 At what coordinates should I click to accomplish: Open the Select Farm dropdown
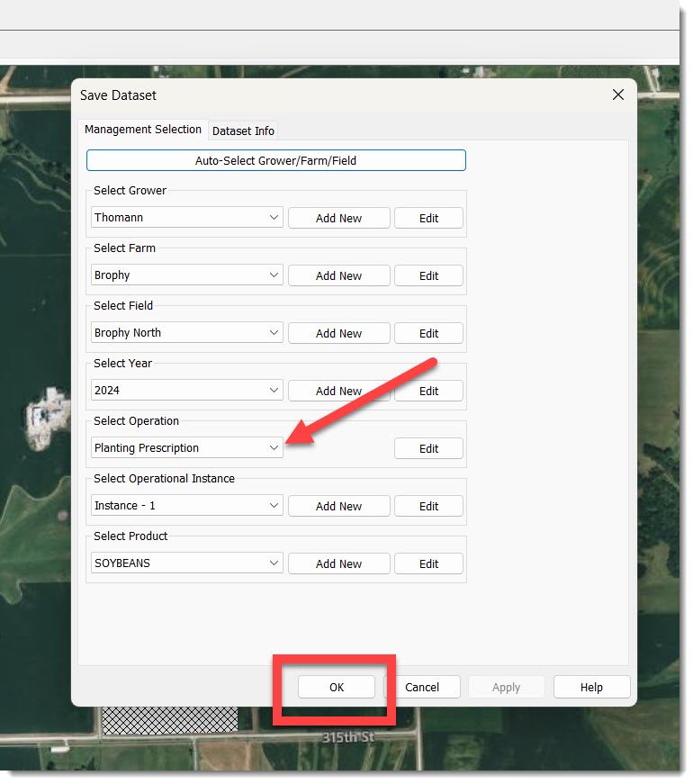(x=274, y=275)
